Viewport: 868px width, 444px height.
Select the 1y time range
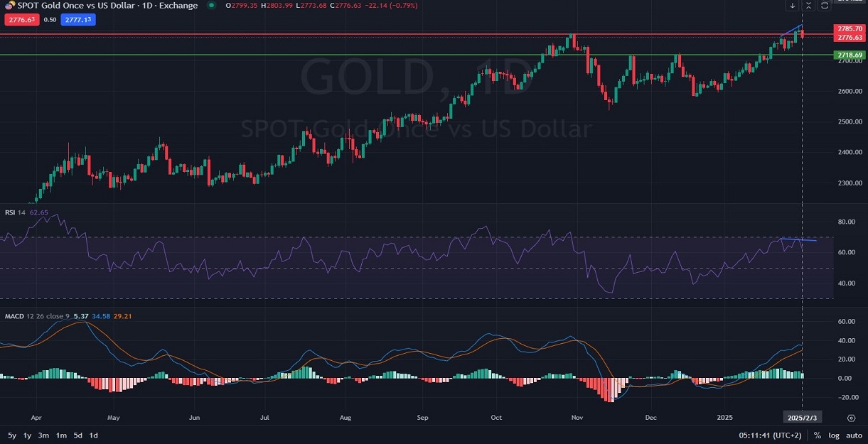click(28, 435)
